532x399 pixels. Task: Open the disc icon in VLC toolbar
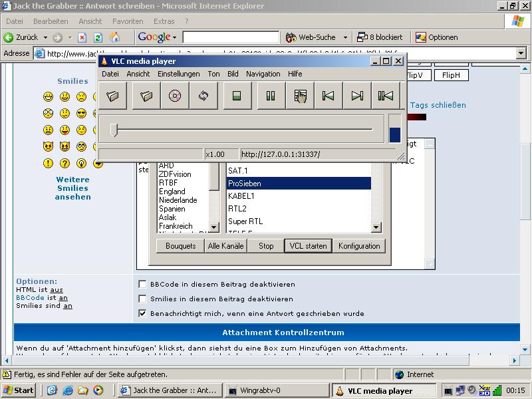(x=174, y=96)
